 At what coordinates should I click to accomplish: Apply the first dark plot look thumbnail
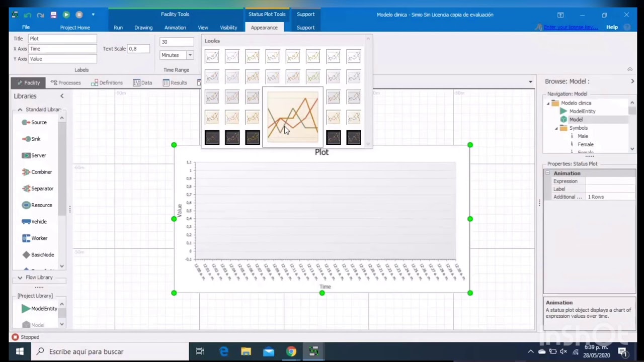(x=212, y=137)
